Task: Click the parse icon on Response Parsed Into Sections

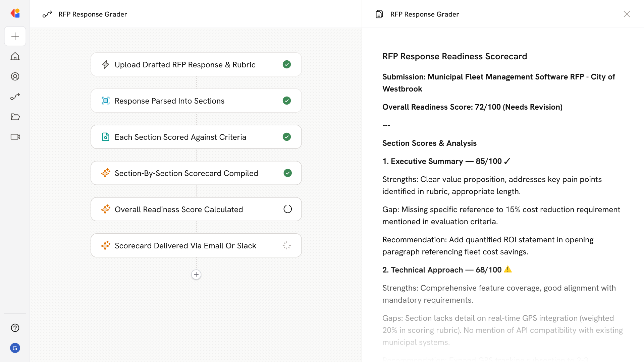Action: (106, 101)
